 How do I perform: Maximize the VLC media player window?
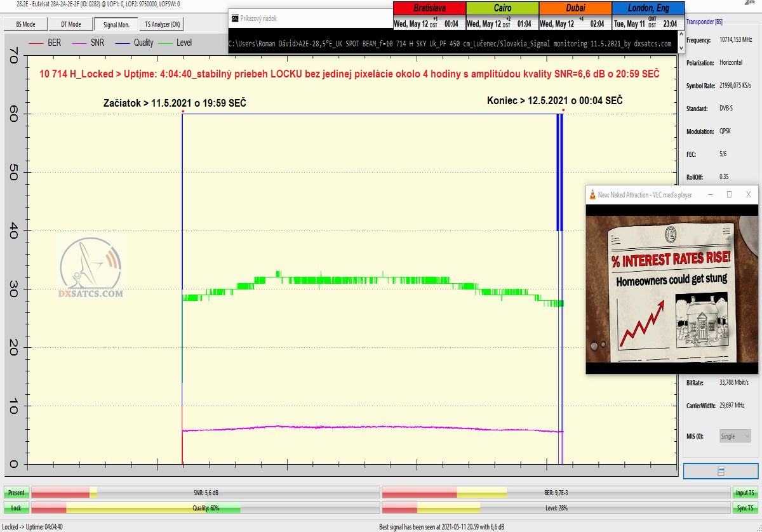pos(729,194)
